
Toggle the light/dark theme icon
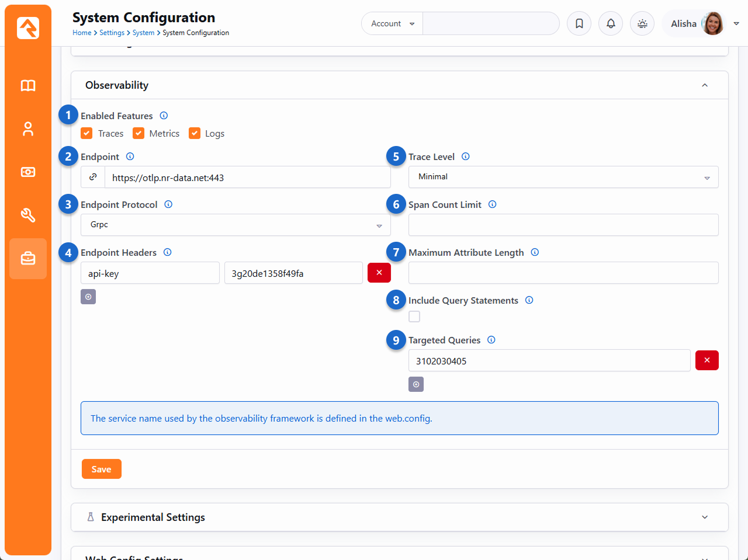(642, 24)
